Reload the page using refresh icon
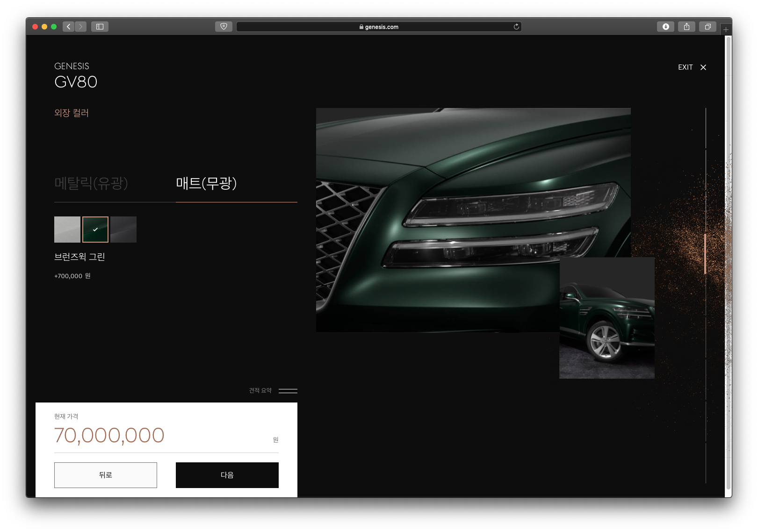The width and height of the screenshot is (758, 532). (516, 27)
